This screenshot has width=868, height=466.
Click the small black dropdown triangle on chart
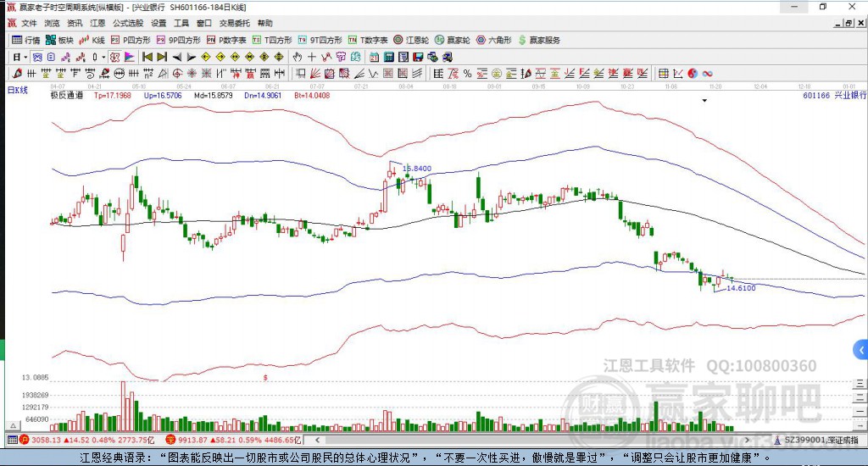[x=704, y=101]
